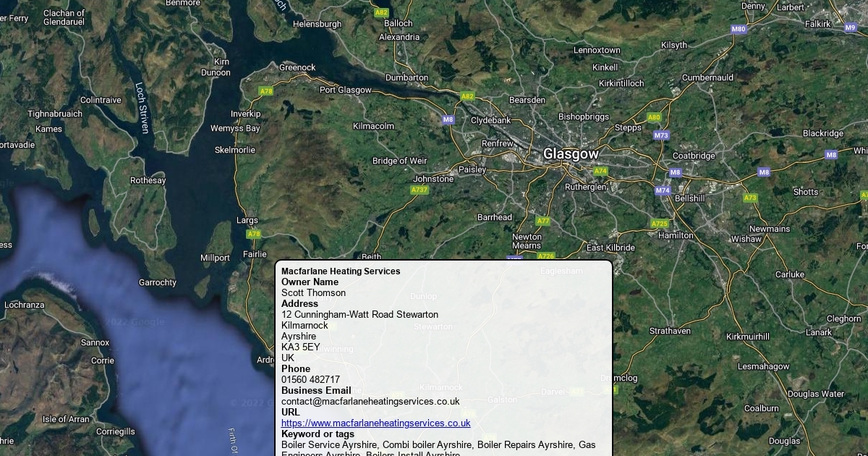Viewport: 868px width, 456px height.
Task: Click the A73 road shield icon
Action: tap(750, 198)
